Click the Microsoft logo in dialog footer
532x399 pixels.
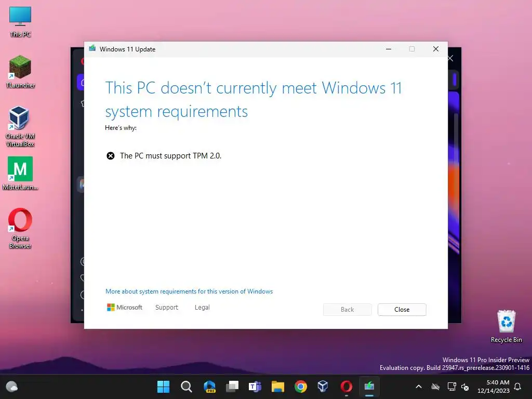125,308
